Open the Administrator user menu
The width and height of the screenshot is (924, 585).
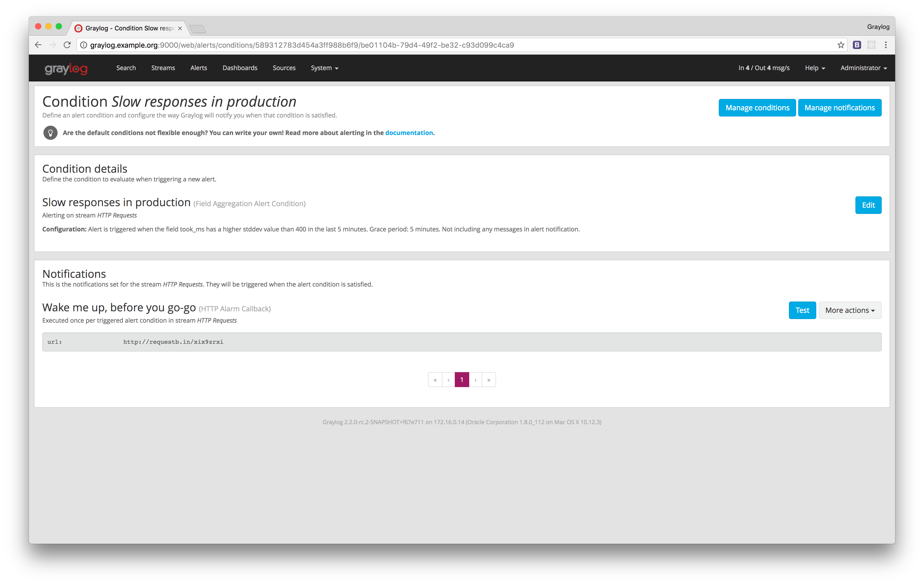coord(863,68)
